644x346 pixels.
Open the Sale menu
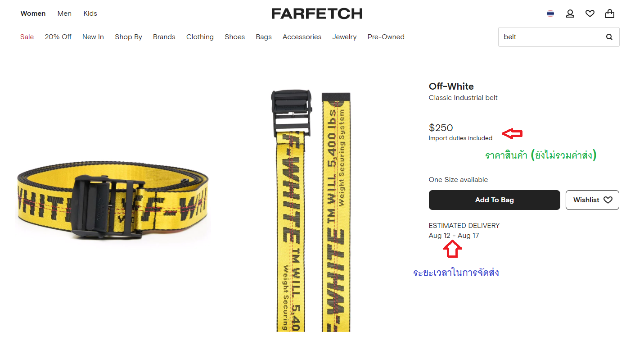click(x=27, y=37)
